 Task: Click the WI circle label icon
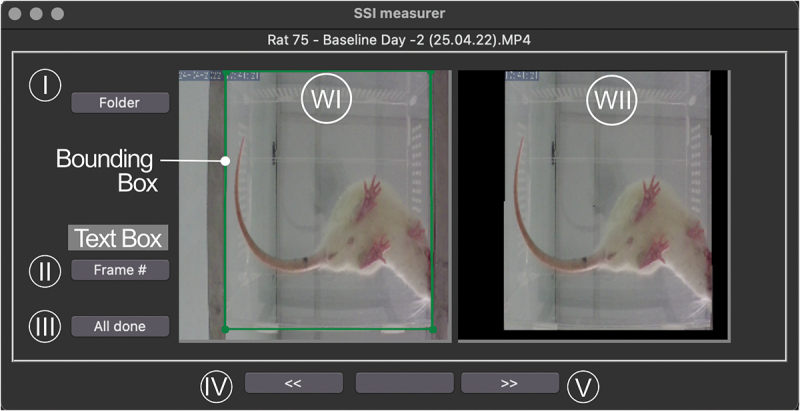pos(327,101)
